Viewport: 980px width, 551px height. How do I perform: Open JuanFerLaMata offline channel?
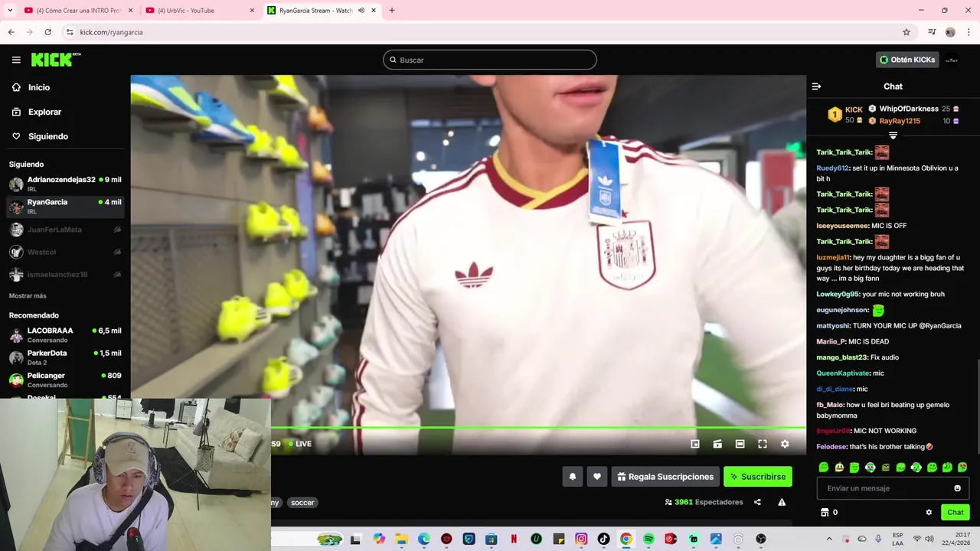[65, 230]
